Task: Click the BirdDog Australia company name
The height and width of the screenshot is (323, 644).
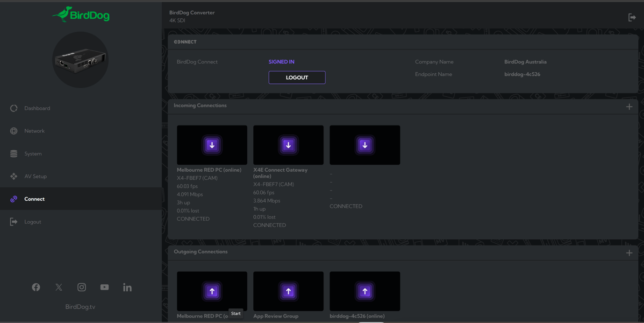Action: pyautogui.click(x=525, y=62)
